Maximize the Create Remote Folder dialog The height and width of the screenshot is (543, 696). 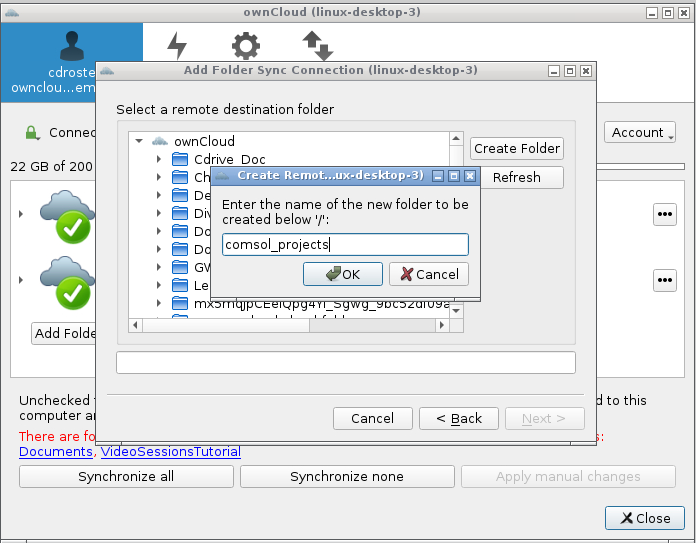(x=454, y=176)
